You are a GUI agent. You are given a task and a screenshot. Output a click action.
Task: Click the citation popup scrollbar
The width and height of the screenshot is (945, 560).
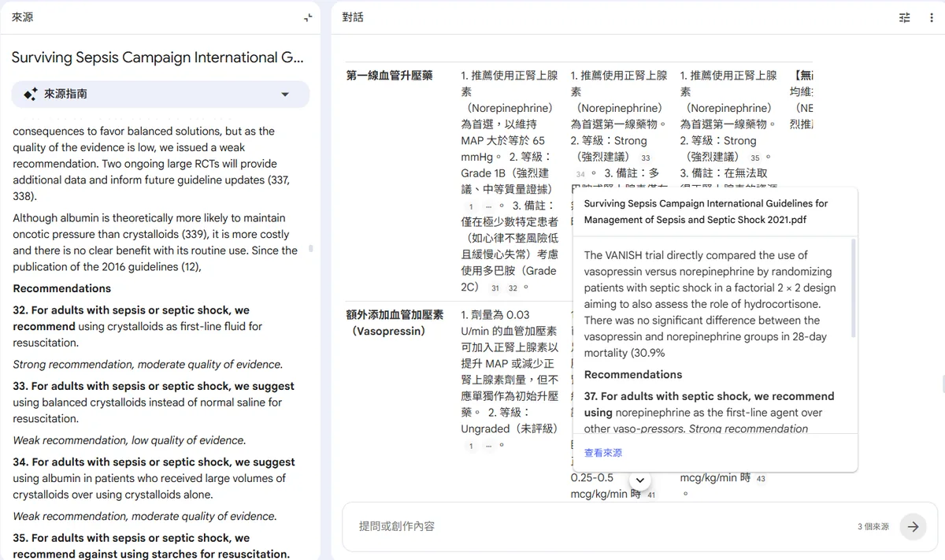point(854,287)
